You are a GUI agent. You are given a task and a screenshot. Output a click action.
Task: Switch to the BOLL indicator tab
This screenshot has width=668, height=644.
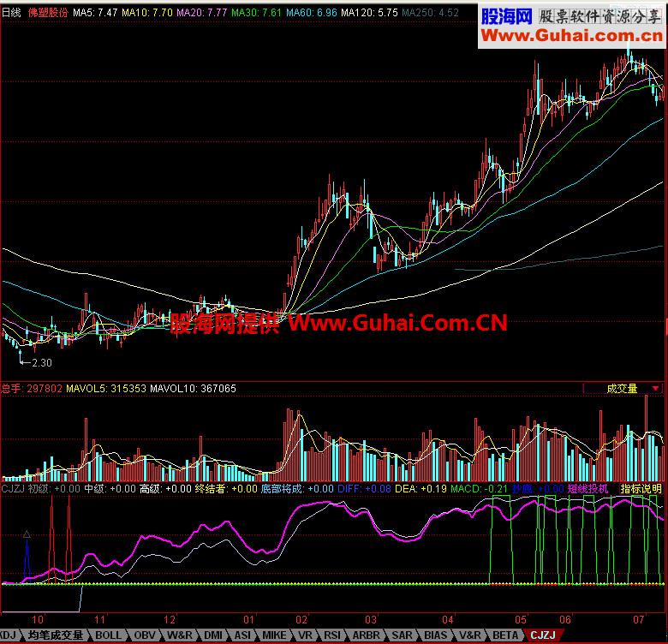point(108,635)
